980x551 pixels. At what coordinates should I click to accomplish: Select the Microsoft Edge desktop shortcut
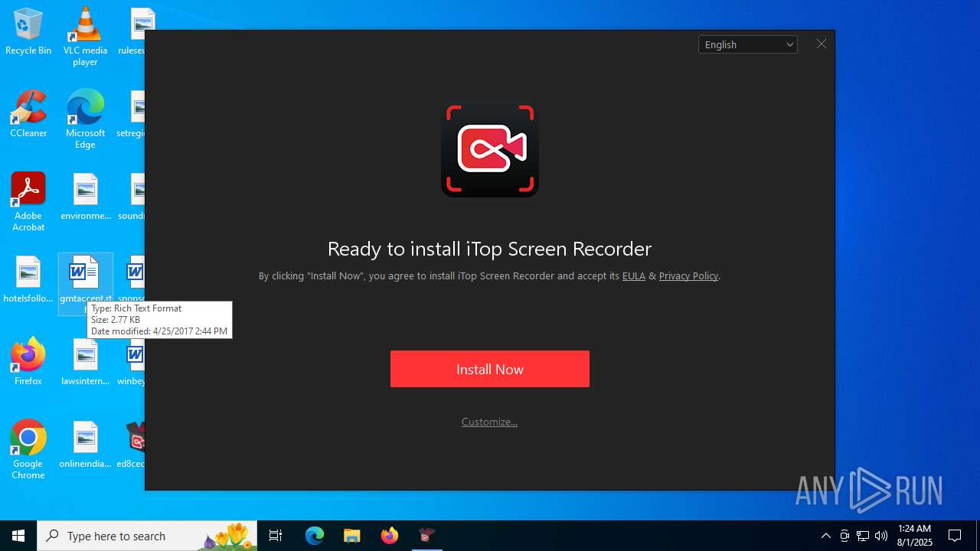tap(85, 119)
